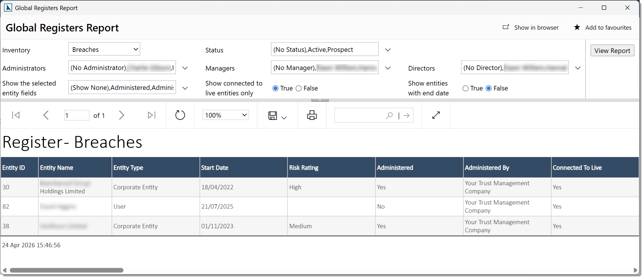Click the Status field value
This screenshot has width=644, height=279.
coord(325,49)
